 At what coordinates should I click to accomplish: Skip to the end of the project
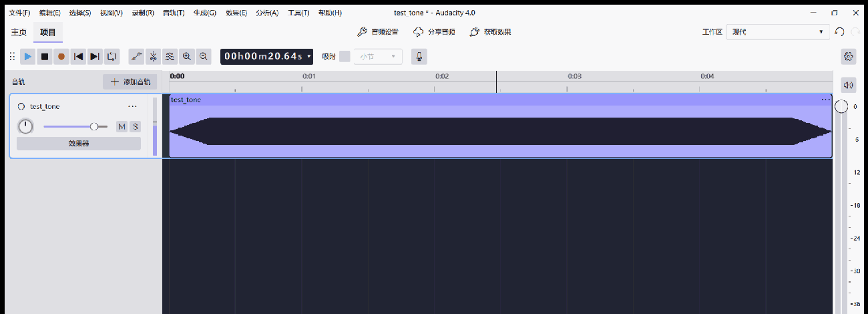point(95,57)
